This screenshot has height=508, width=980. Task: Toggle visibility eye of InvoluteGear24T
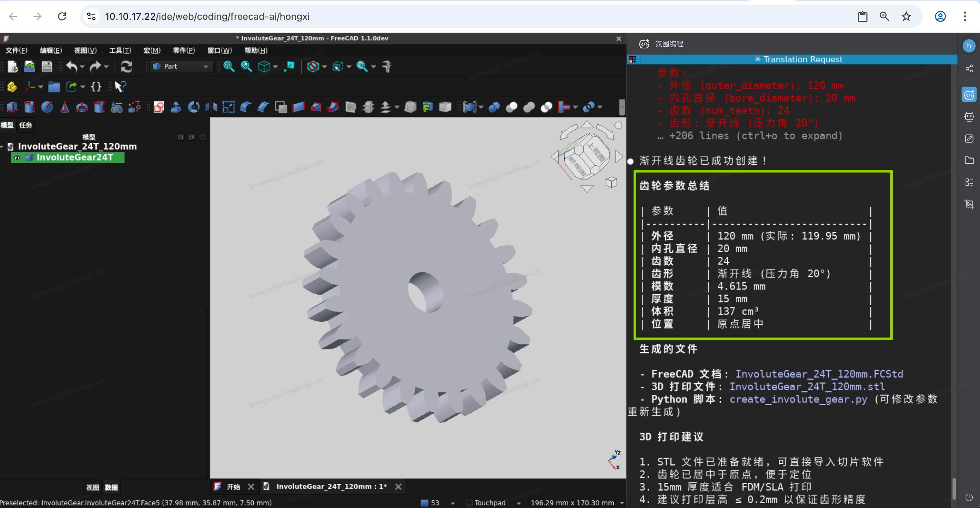point(17,158)
